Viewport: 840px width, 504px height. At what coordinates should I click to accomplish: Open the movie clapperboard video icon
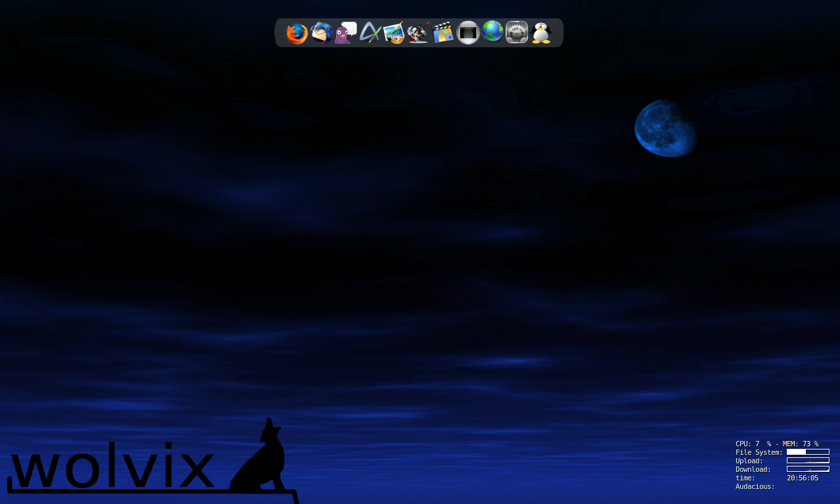(x=444, y=33)
